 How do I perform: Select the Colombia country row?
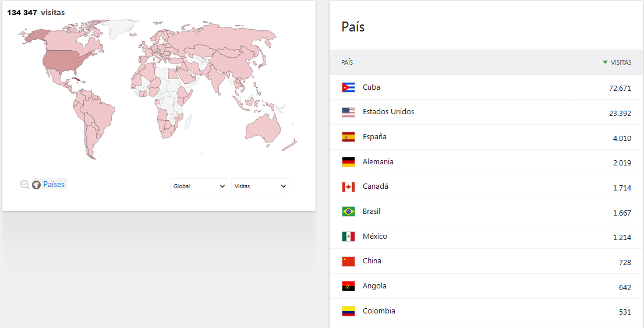point(486,311)
